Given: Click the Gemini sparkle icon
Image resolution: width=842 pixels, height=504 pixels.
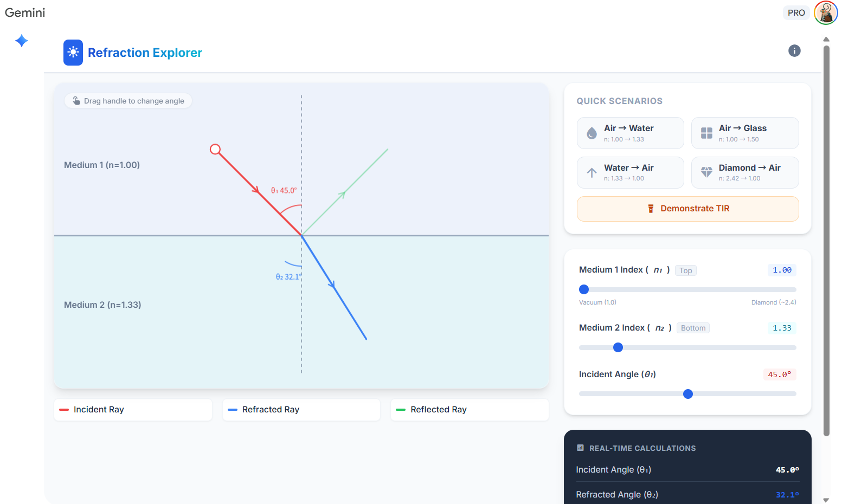Looking at the screenshot, I should pos(22,41).
